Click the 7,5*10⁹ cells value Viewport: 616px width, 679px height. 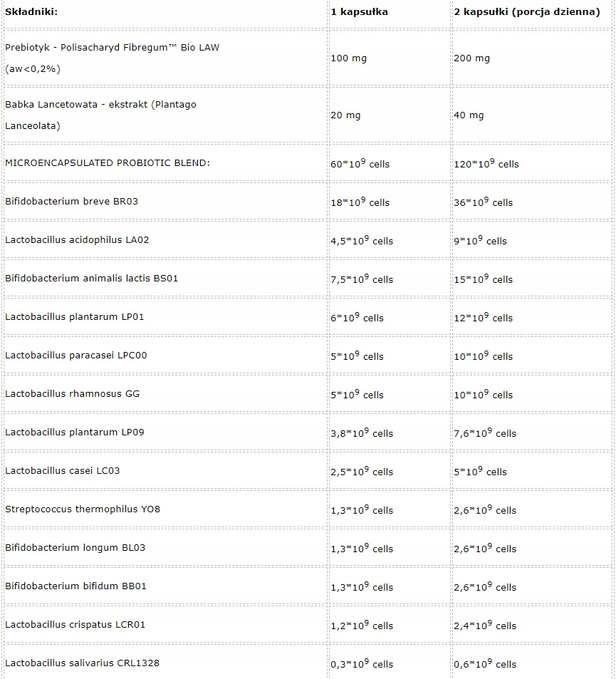[x=362, y=279]
